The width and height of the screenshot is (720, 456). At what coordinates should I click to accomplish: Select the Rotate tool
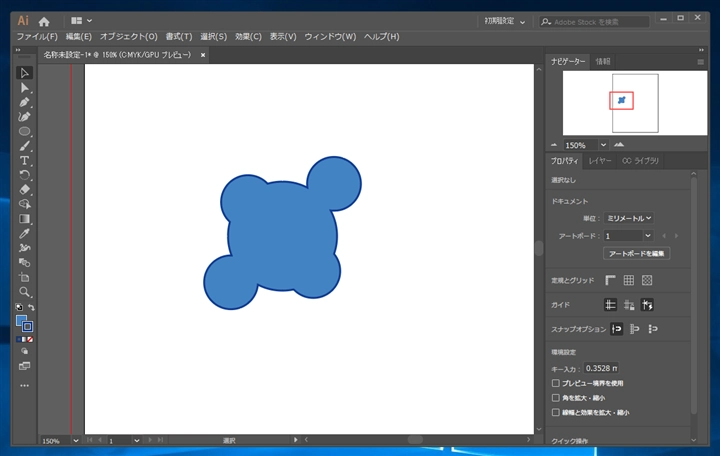click(24, 175)
